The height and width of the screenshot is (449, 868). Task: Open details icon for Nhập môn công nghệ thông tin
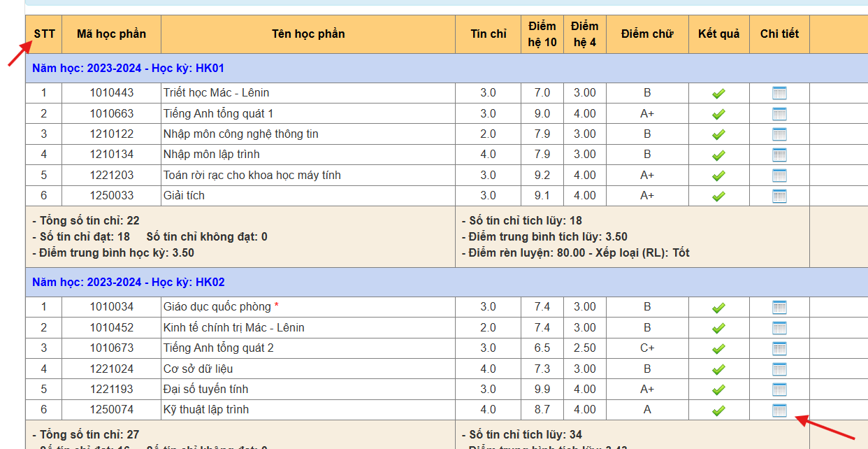(x=779, y=134)
